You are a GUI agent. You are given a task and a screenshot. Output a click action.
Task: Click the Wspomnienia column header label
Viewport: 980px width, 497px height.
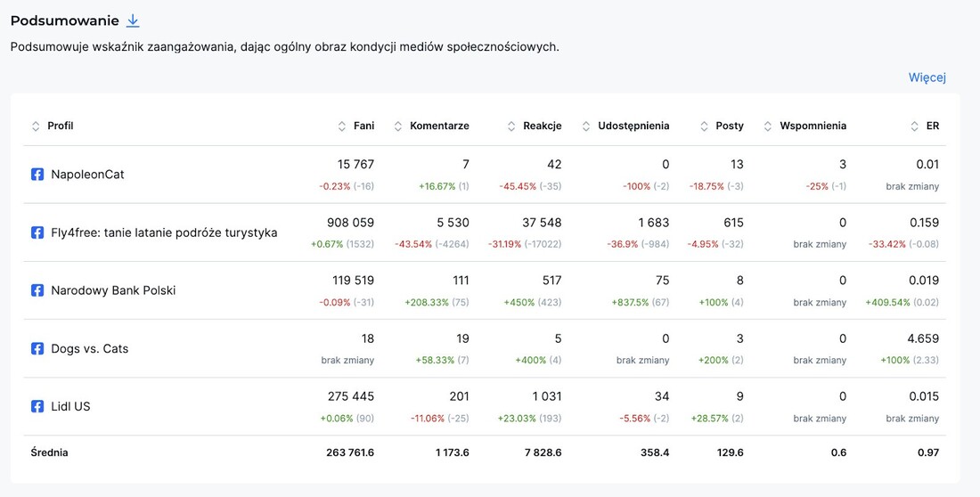[813, 126]
